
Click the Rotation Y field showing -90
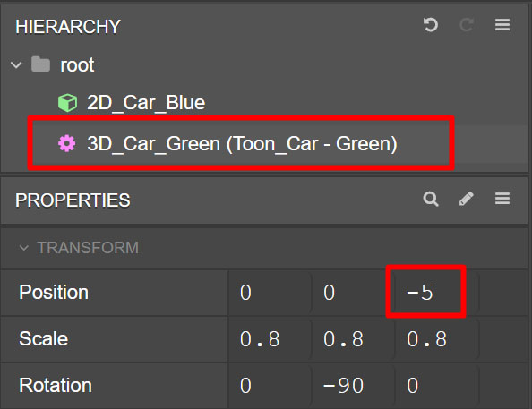[353, 386]
